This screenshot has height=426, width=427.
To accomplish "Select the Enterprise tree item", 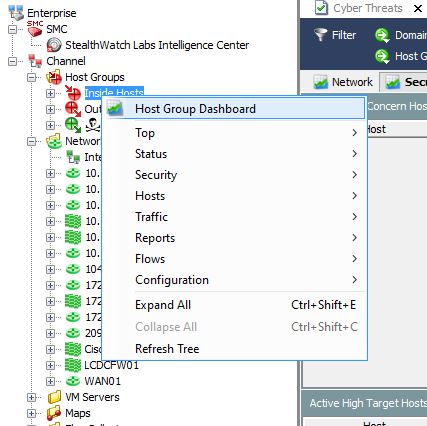I will pyautogui.click(x=52, y=13).
